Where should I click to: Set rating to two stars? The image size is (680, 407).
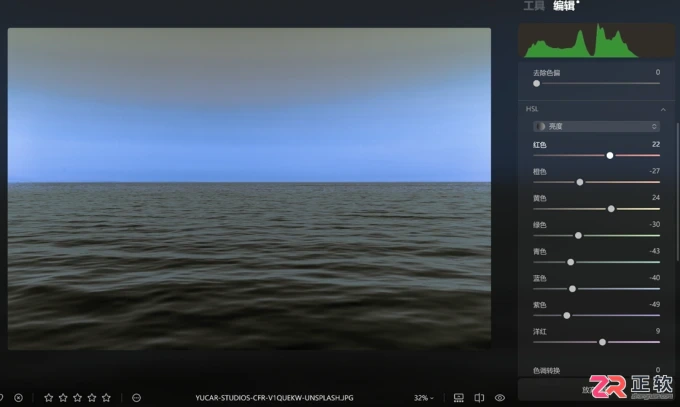pyautogui.click(x=63, y=397)
